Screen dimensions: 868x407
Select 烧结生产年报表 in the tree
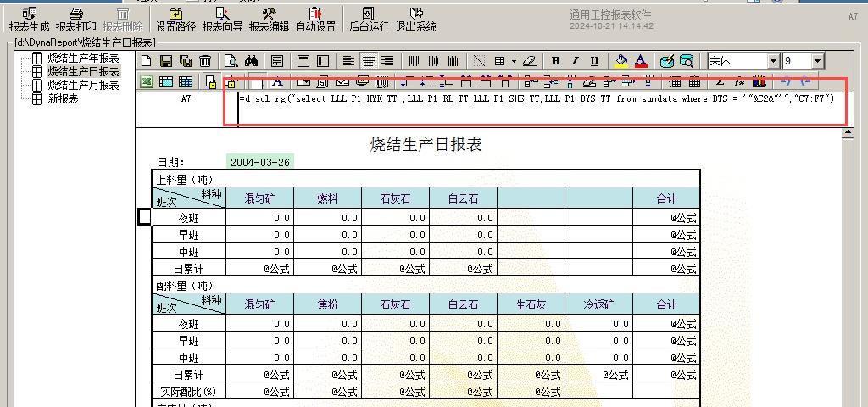click(83, 59)
